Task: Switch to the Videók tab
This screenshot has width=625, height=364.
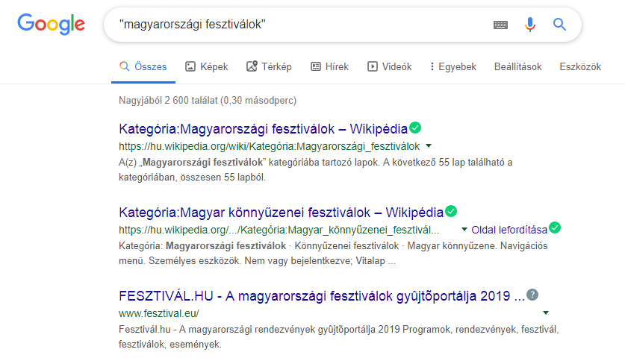Action: [390, 67]
